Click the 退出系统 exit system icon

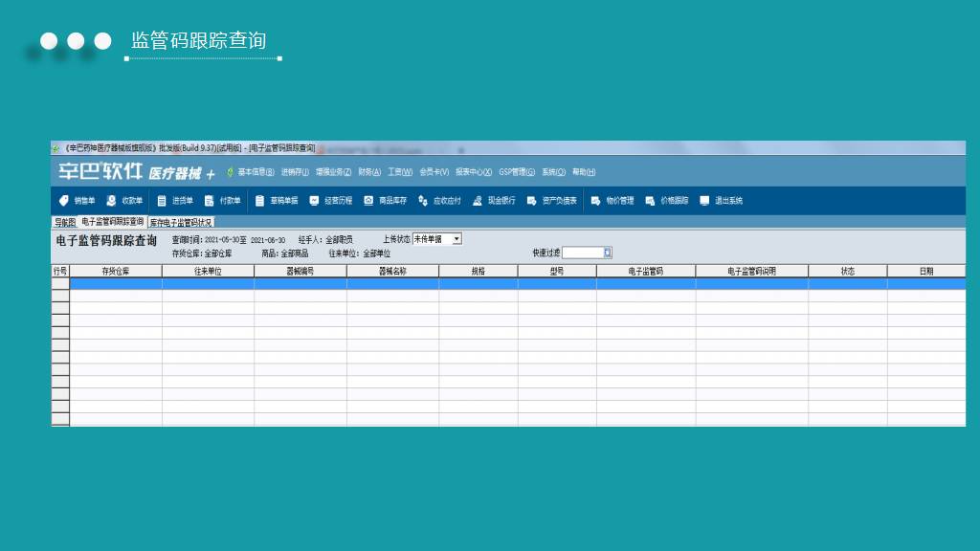tap(704, 201)
